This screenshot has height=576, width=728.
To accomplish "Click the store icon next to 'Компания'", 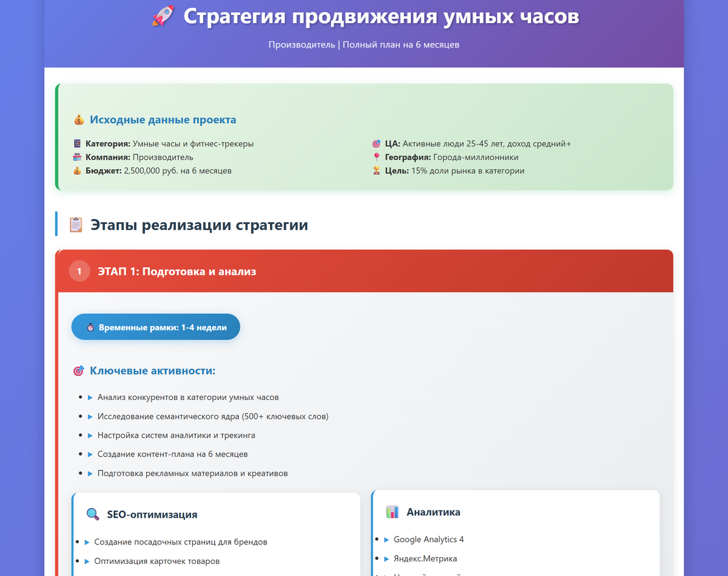I will 77,157.
